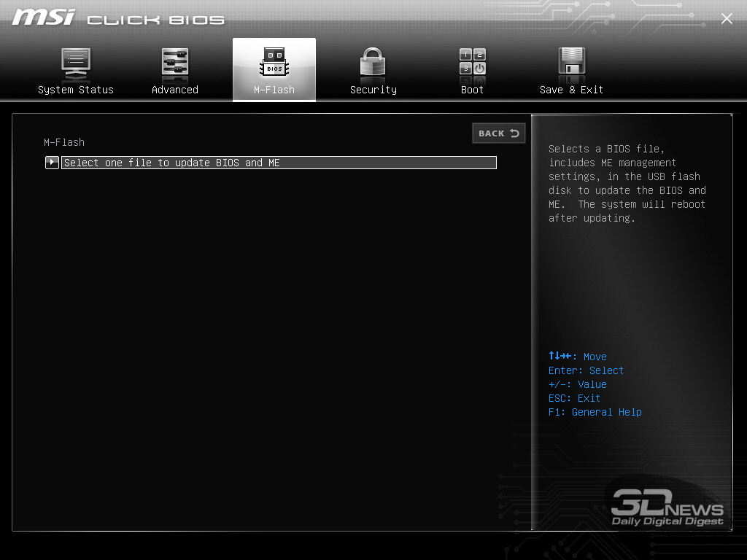Click the Security padlock icon

(373, 63)
